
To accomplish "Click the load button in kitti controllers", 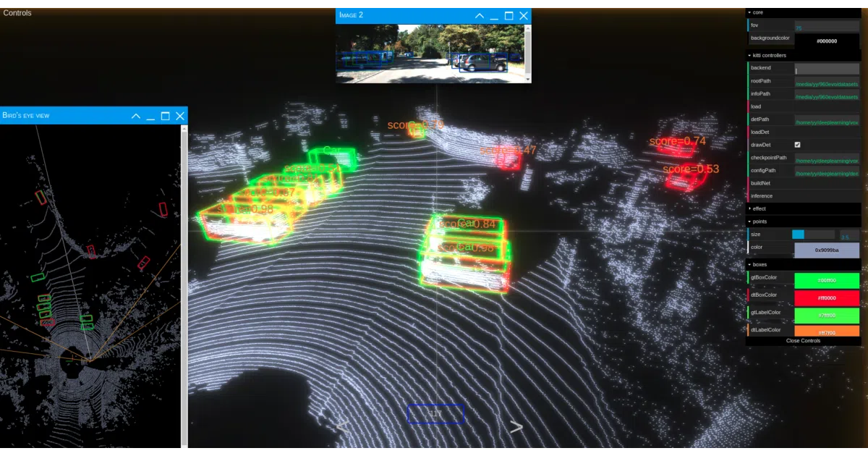I will [803, 106].
